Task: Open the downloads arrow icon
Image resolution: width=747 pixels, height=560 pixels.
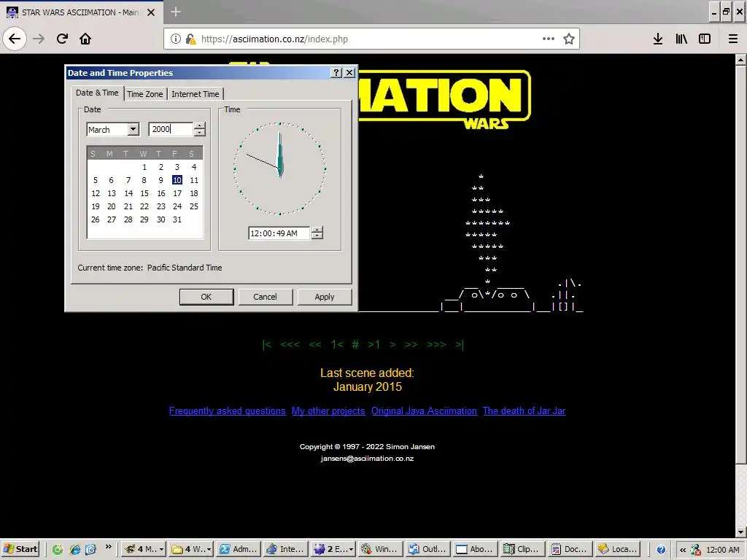Action: [658, 39]
